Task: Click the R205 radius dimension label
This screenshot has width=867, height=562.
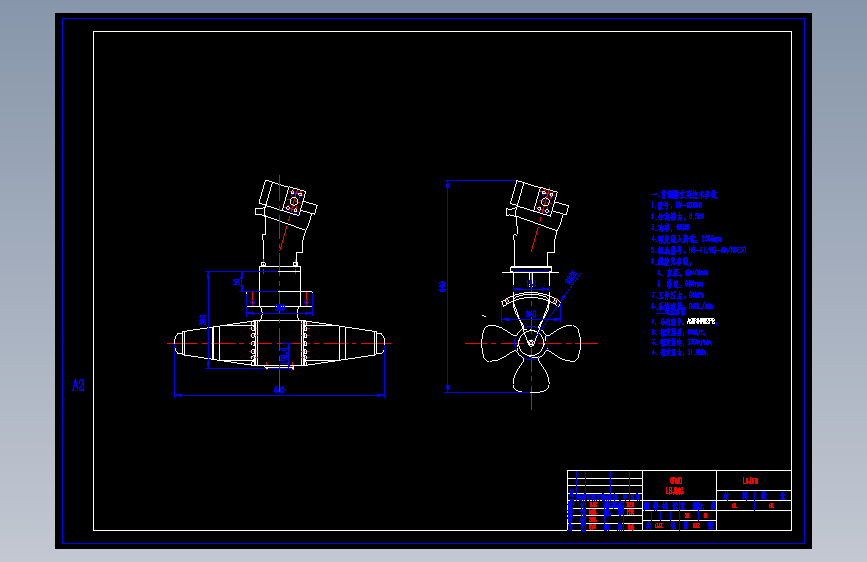Action: tap(571, 277)
